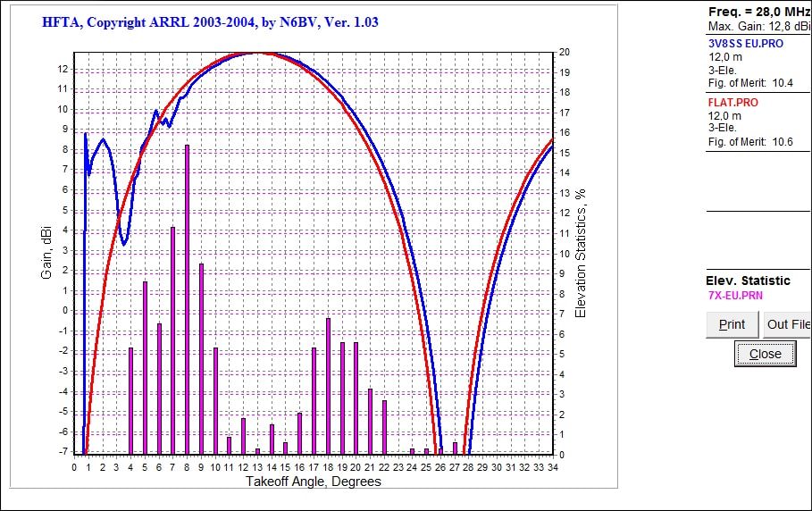Click the 12 dBi tick on gain axis
This screenshot has height=511, width=812.
(x=63, y=69)
